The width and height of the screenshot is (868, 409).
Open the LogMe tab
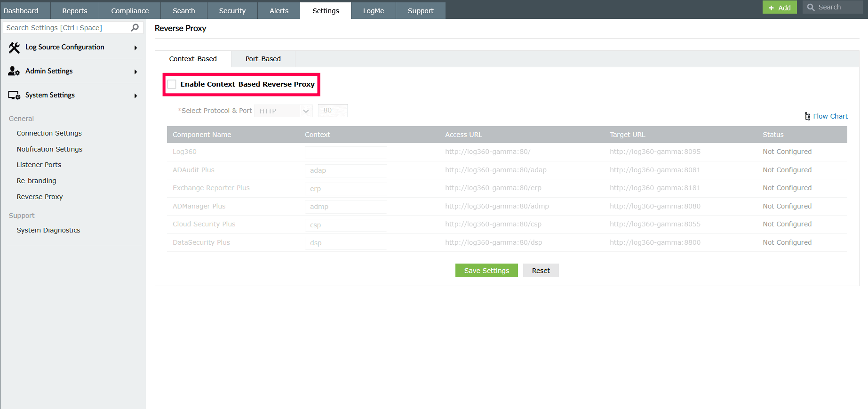coord(374,10)
